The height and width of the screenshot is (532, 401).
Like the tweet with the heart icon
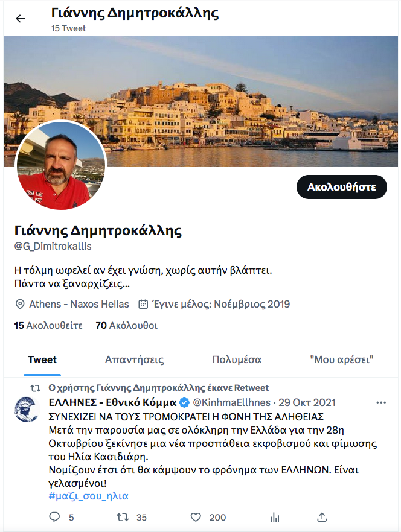pyautogui.click(x=196, y=517)
